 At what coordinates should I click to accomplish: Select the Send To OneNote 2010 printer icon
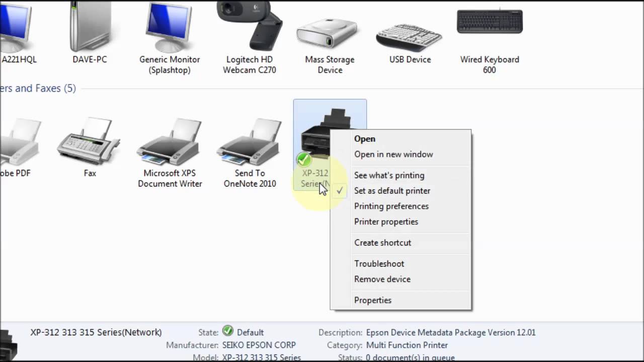pyautogui.click(x=250, y=141)
